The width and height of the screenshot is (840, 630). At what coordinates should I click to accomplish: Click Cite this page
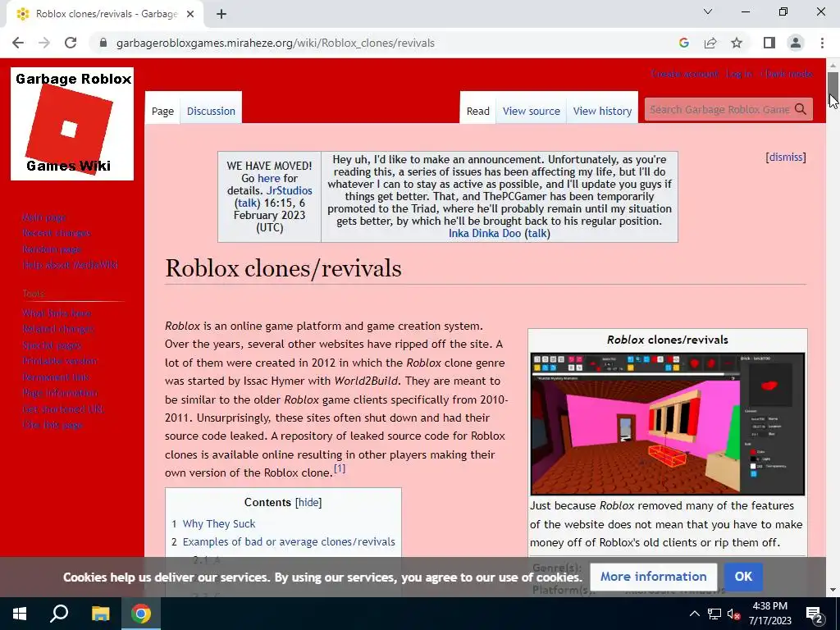[x=52, y=425]
